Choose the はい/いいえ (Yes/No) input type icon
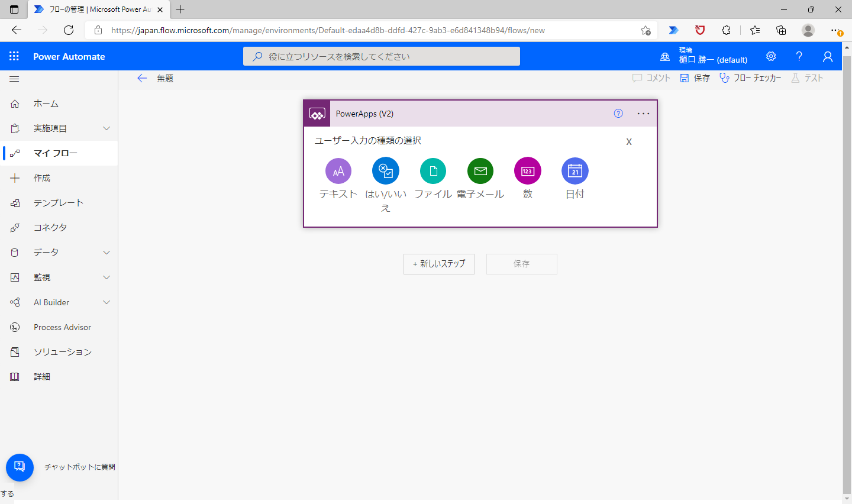The image size is (852, 504). 386,172
